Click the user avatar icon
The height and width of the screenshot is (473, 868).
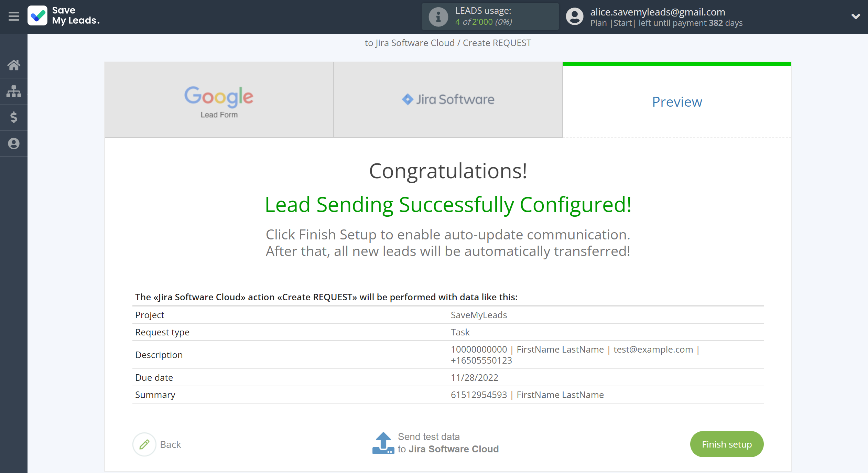575,17
